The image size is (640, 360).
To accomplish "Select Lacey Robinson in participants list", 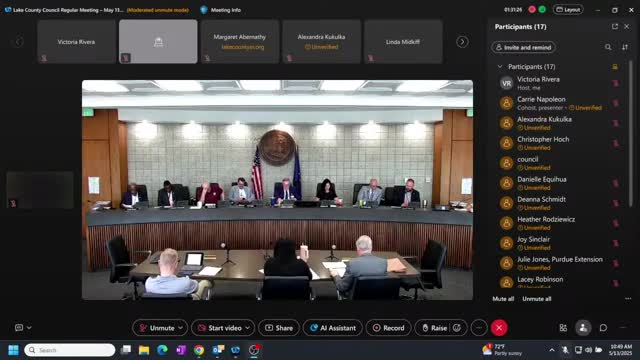I will (x=559, y=282).
